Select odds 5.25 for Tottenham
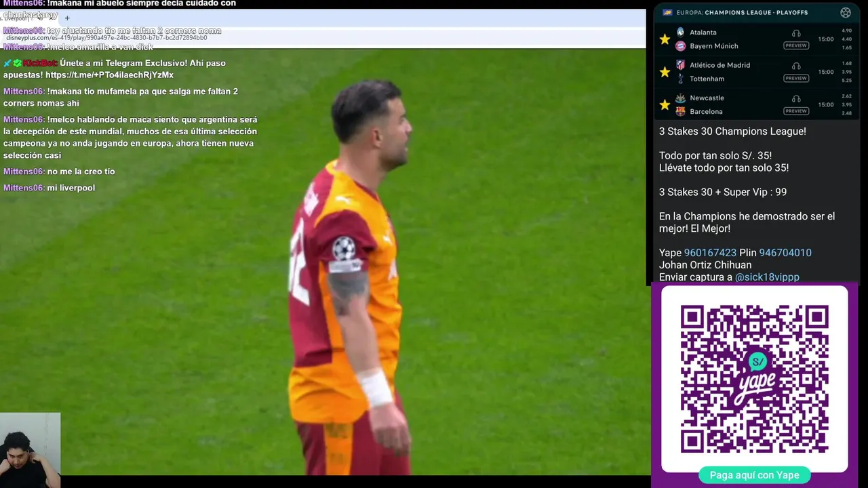The image size is (868, 488). [846, 80]
